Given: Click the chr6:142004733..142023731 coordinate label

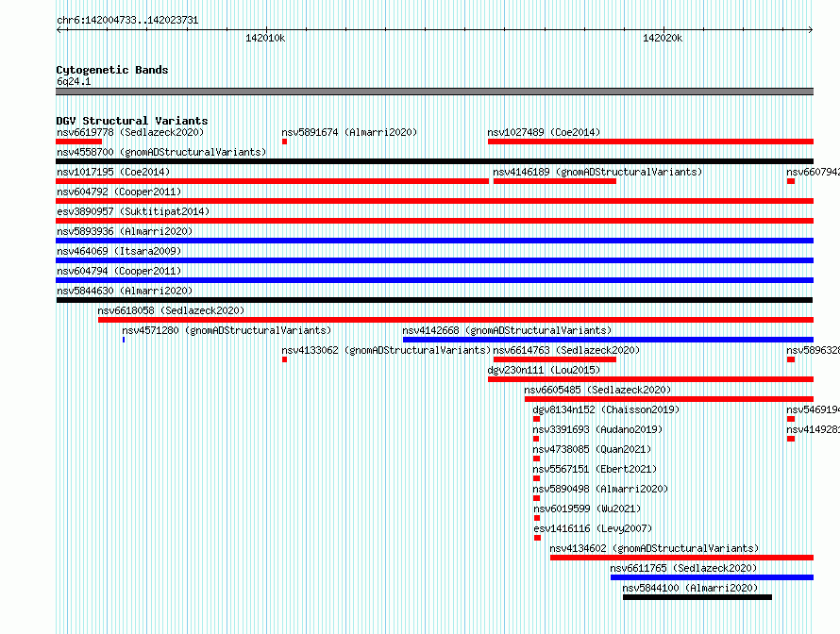Looking at the screenshot, I should (127, 21).
